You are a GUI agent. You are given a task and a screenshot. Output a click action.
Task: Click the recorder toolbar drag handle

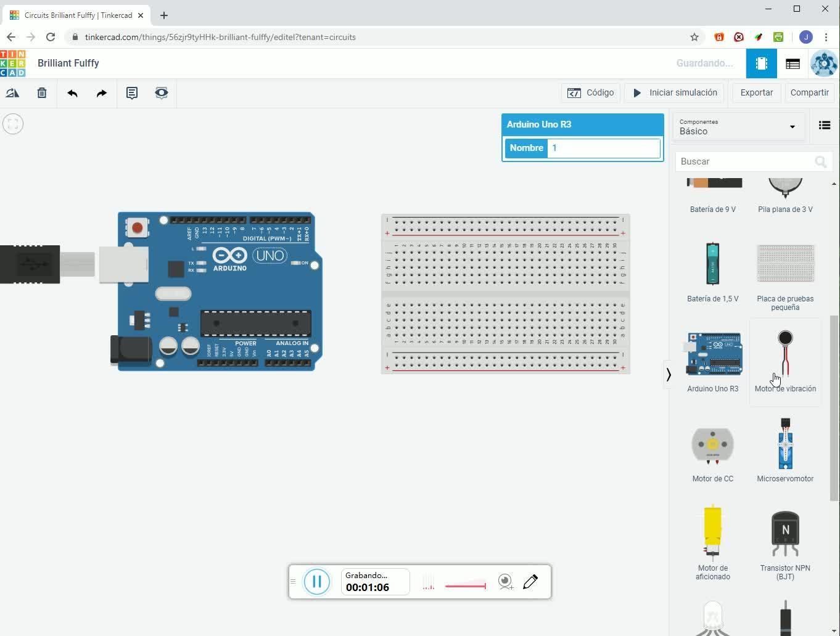(x=293, y=582)
